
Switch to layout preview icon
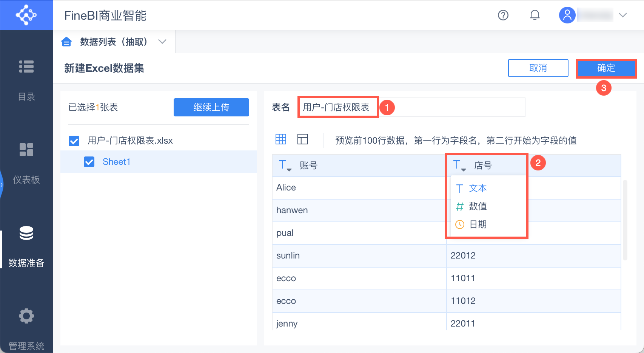(302, 139)
